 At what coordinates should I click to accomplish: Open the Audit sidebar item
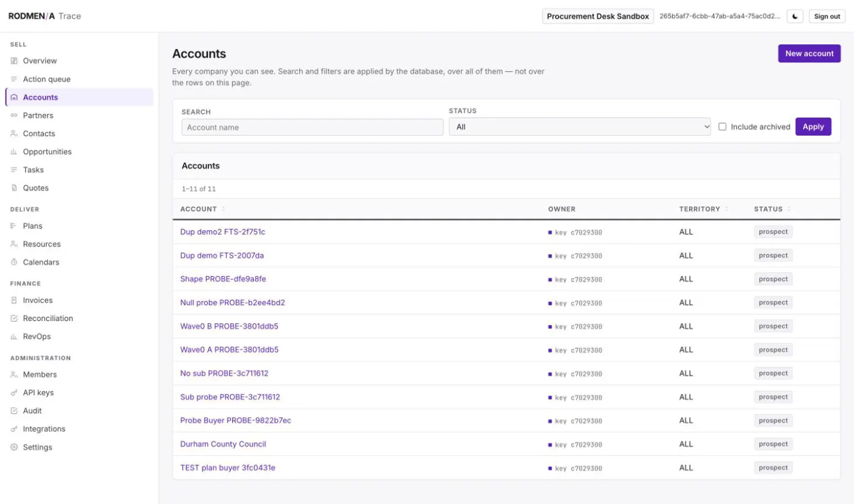tap(80, 410)
